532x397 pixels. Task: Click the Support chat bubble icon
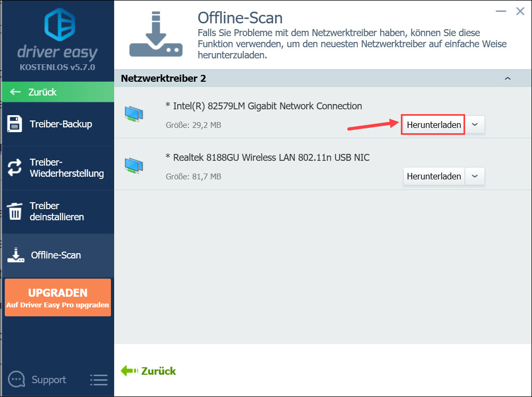[x=16, y=379]
